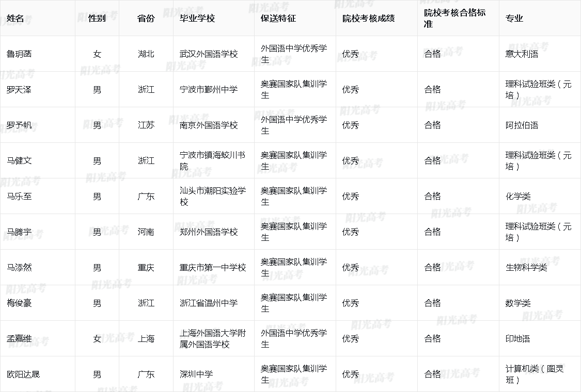This screenshot has width=581, height=392.
Task: Click the school 深圳中学
Action: 196,374
